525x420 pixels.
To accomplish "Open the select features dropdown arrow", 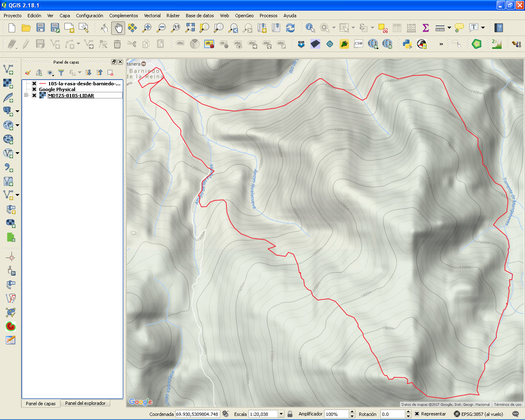I will point(353,28).
